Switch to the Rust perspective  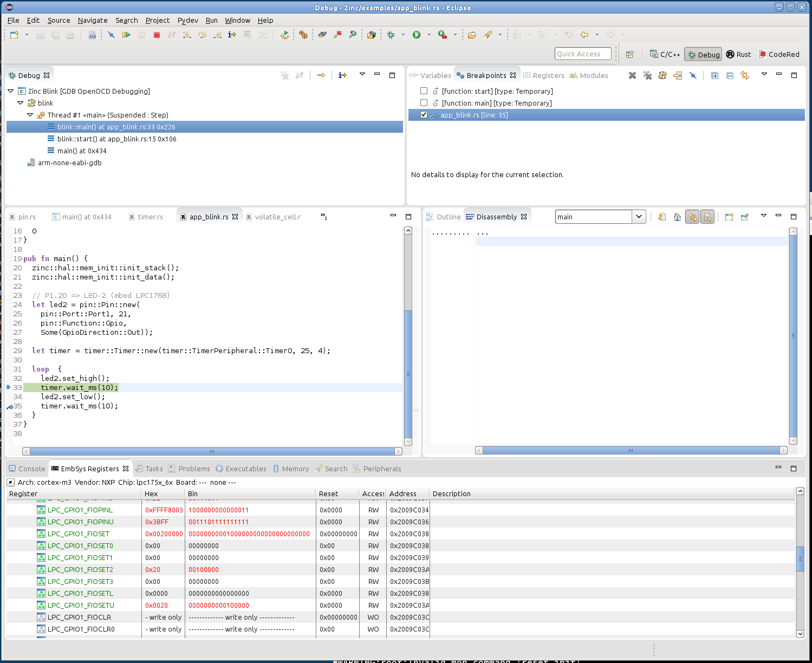click(x=738, y=54)
